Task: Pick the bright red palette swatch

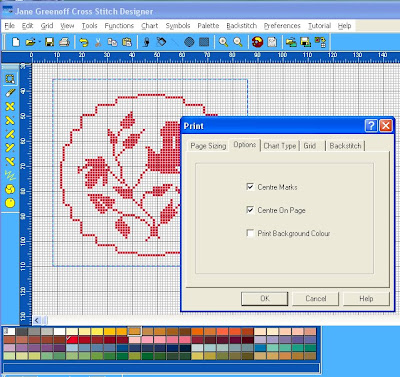Action: pos(72,340)
